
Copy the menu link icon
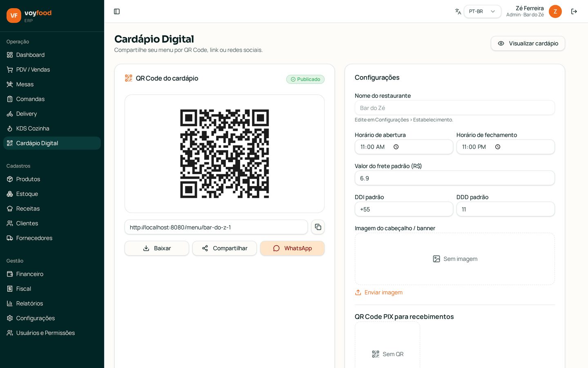[318, 227]
